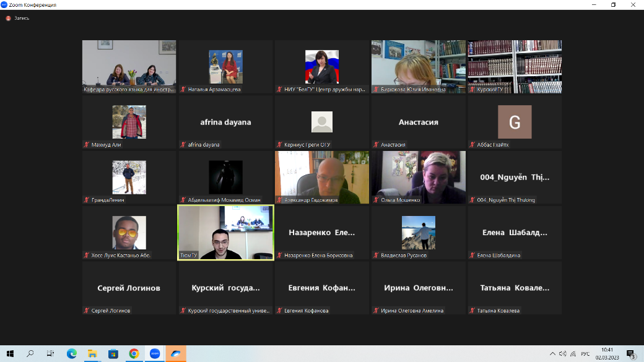The width and height of the screenshot is (644, 362).
Task: Open the Zoom app in the taskbar
Action: click(x=154, y=354)
